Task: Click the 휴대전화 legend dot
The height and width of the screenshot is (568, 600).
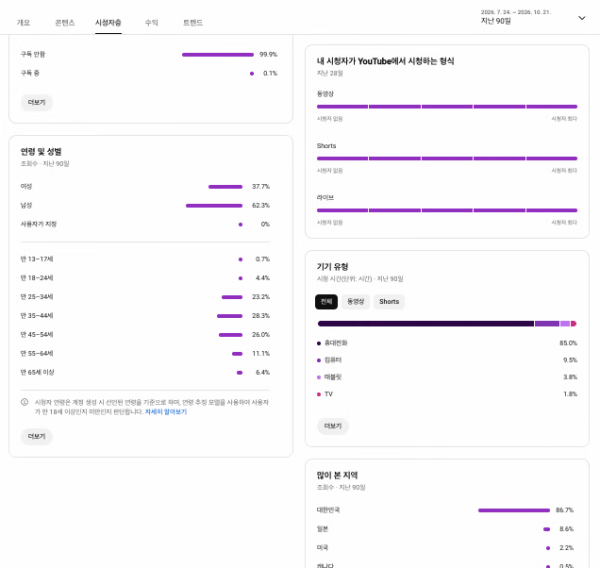Action: pos(319,343)
